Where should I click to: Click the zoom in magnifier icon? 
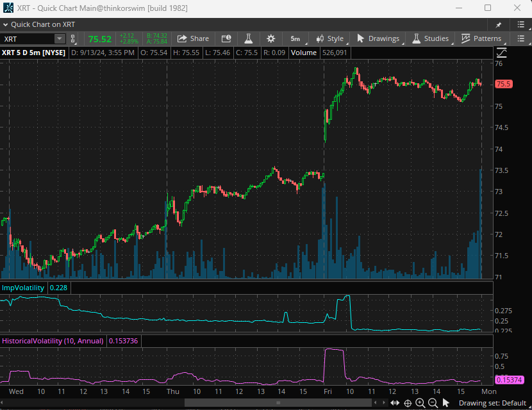(x=420, y=403)
